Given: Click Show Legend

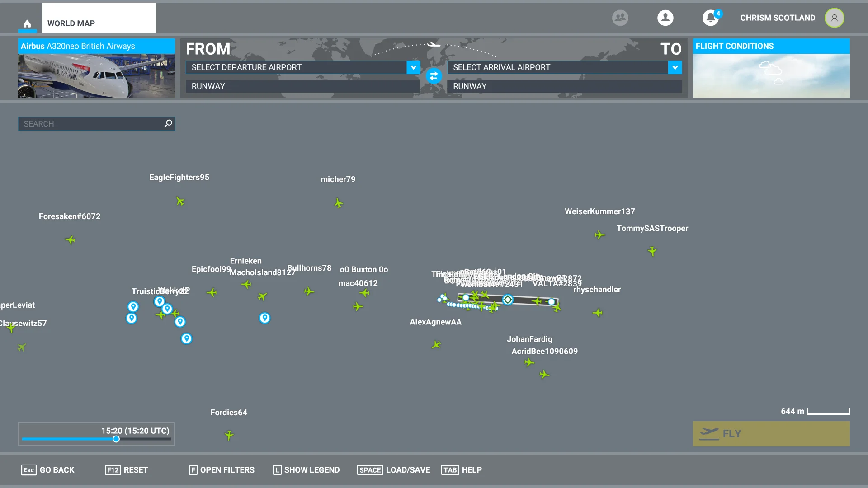Looking at the screenshot, I should (x=307, y=470).
